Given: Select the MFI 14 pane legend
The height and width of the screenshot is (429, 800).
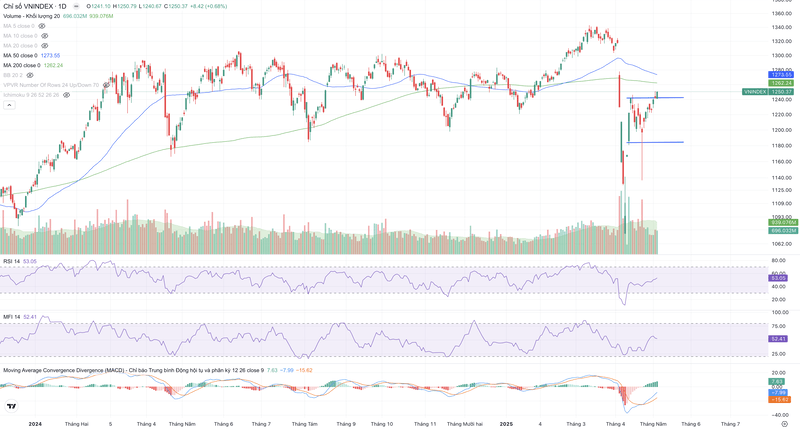Looking at the screenshot, I should pos(11,317).
